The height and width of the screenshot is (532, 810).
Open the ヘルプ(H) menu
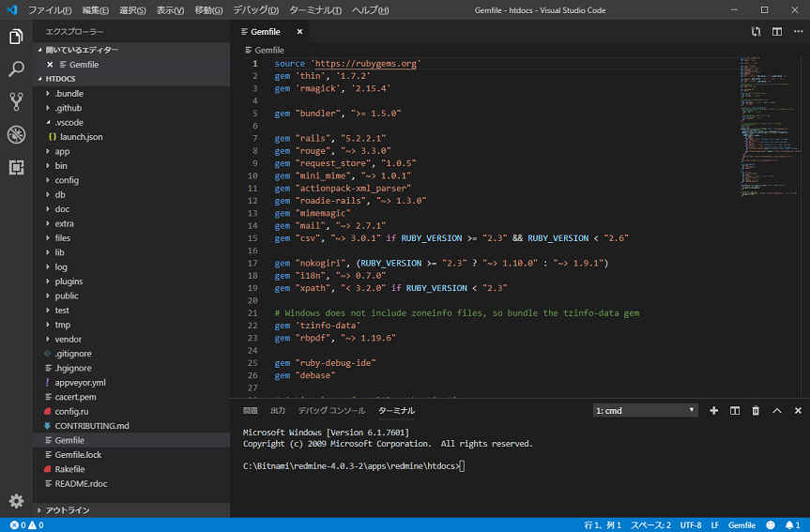click(370, 10)
